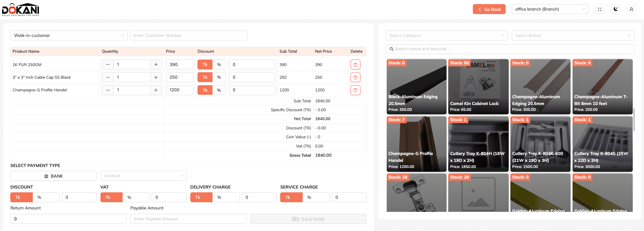644x231 pixels.
Task: Choose Tk for overall DISCOUNT
Action: tap(22, 197)
